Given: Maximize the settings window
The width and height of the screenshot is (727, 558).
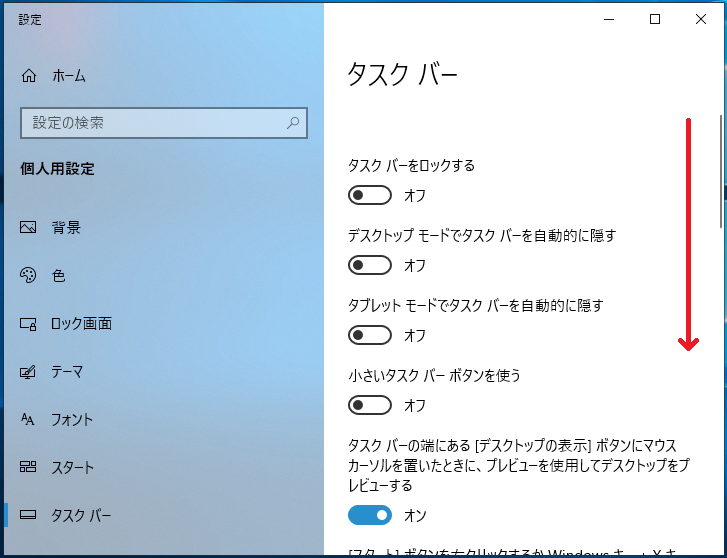Looking at the screenshot, I should click(655, 19).
